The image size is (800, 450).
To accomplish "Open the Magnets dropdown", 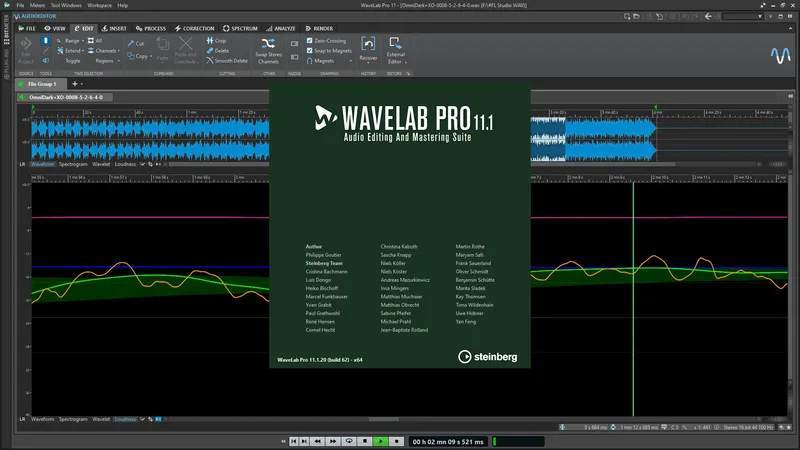I will 351,61.
